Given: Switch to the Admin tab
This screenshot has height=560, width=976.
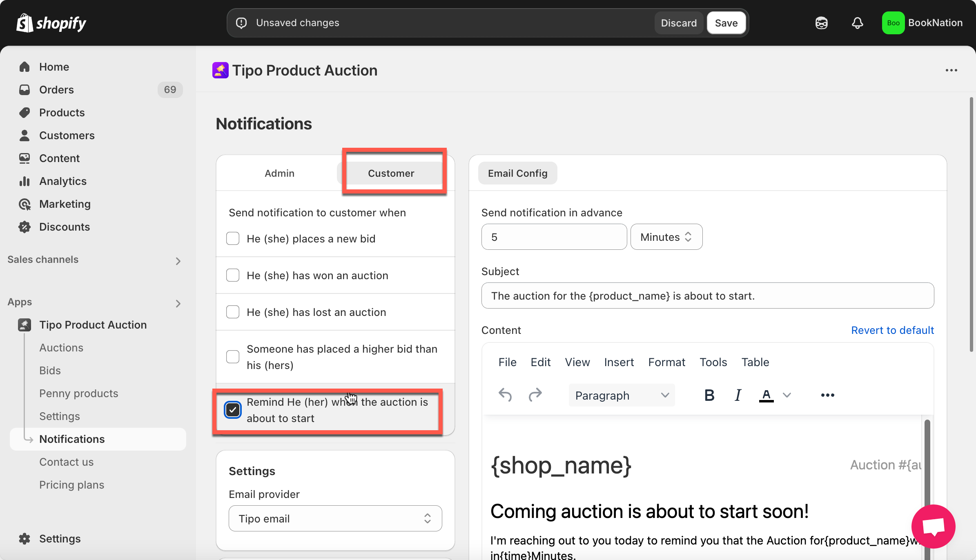Looking at the screenshot, I should [x=279, y=173].
